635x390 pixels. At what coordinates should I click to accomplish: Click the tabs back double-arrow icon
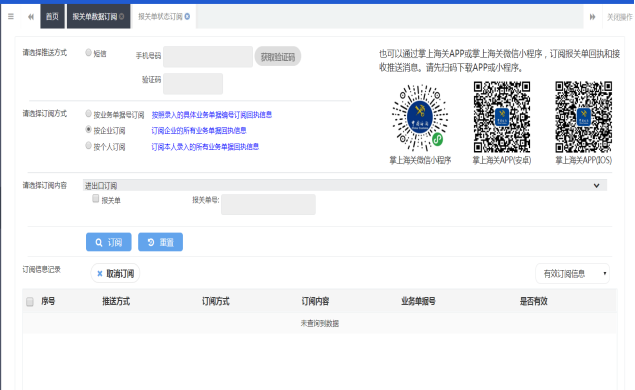[x=31, y=17]
